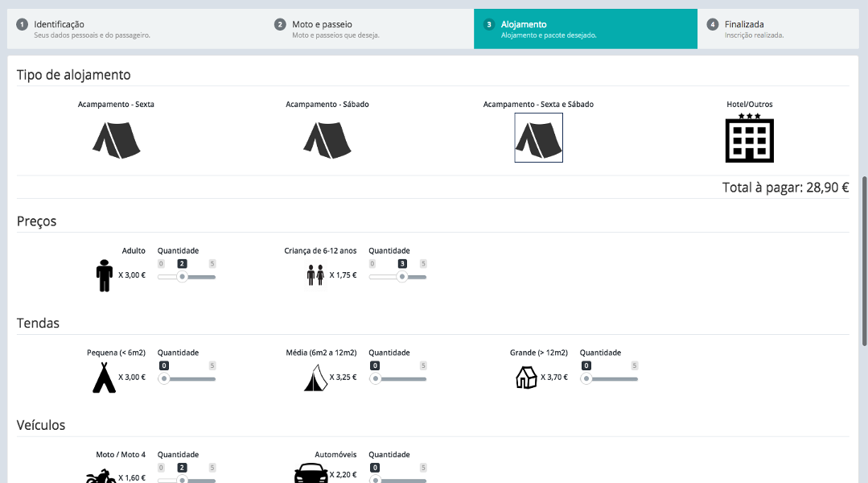Adjust the Adulto quantity slider handle
The image size is (868, 483).
182,277
